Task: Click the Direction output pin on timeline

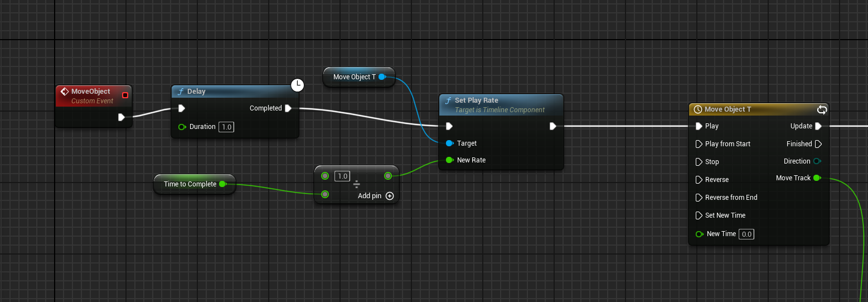Action: point(817,161)
